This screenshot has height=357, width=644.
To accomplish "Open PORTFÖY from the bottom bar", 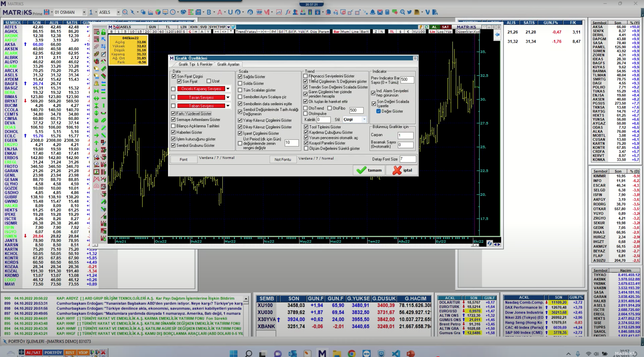I will coord(53,353).
